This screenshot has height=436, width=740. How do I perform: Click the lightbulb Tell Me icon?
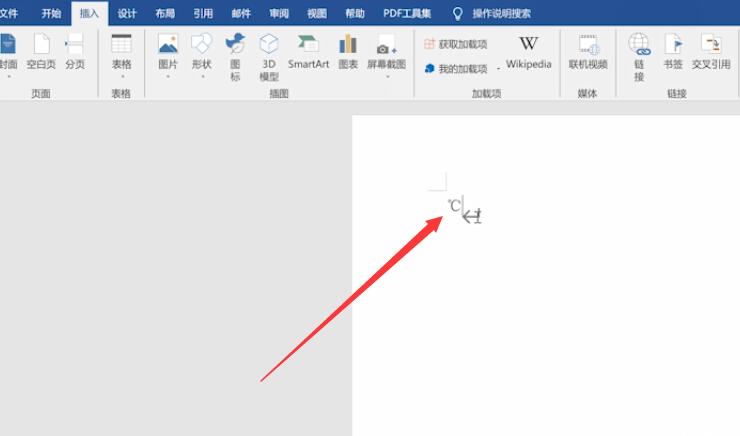pos(457,14)
